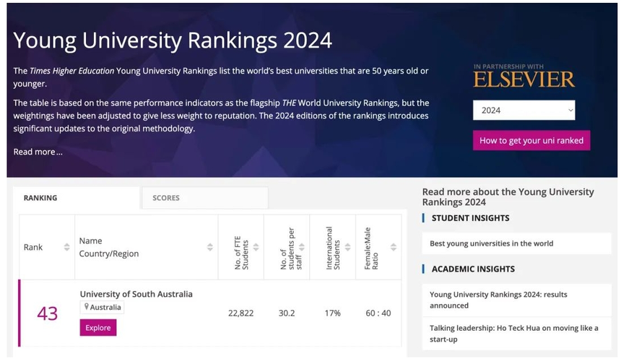The height and width of the screenshot is (364, 621).
Task: Click the 17% international students value
Action: click(333, 313)
